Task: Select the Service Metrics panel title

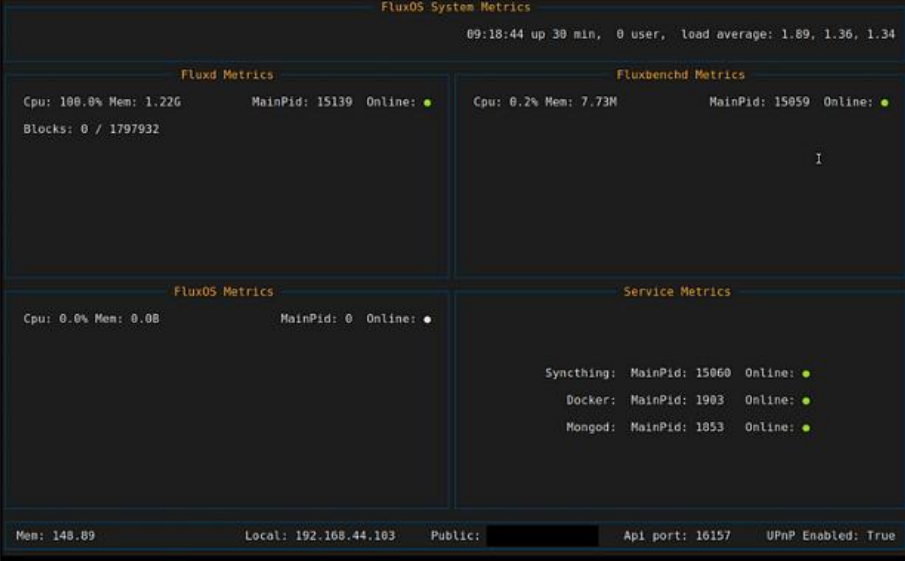Action: [677, 292]
